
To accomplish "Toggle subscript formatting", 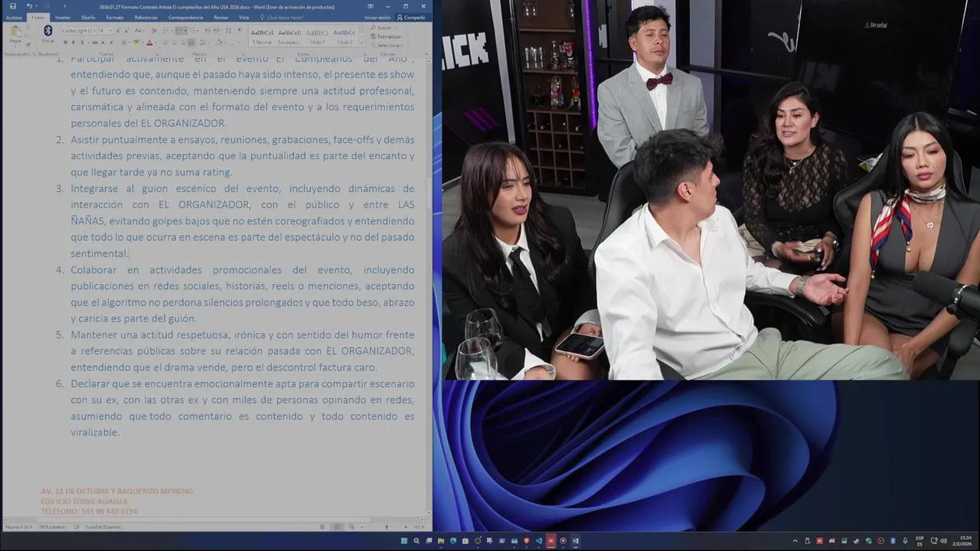I will [103, 42].
